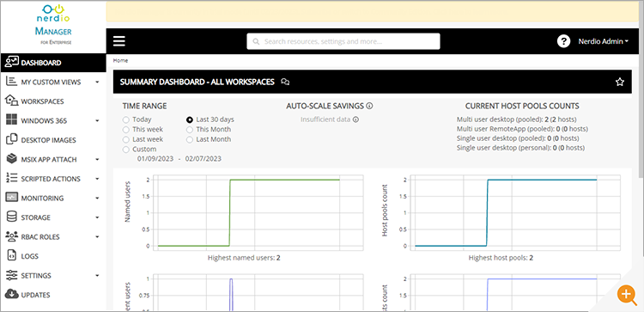Open the DESKTOP IMAGES menu item
This screenshot has height=312, width=644.
coord(53,140)
